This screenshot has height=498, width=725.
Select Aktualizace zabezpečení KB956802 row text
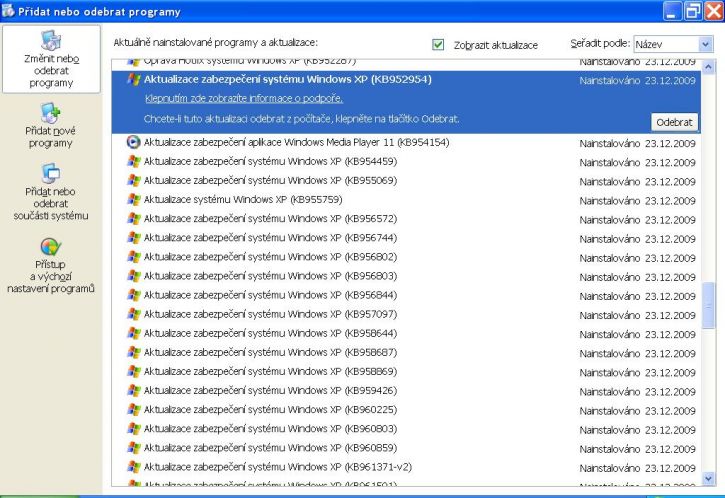(x=270, y=257)
